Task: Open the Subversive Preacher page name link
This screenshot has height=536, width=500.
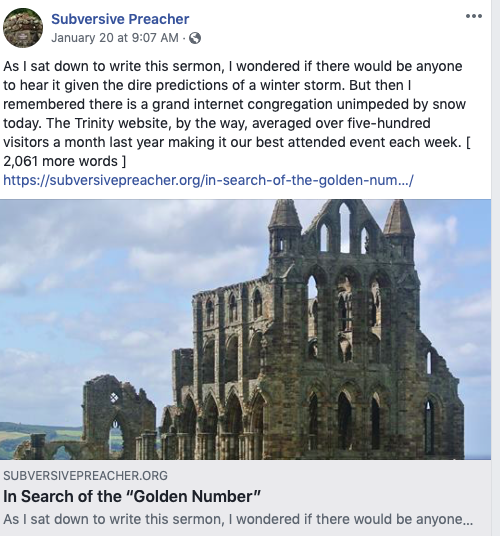Action: 120,19
